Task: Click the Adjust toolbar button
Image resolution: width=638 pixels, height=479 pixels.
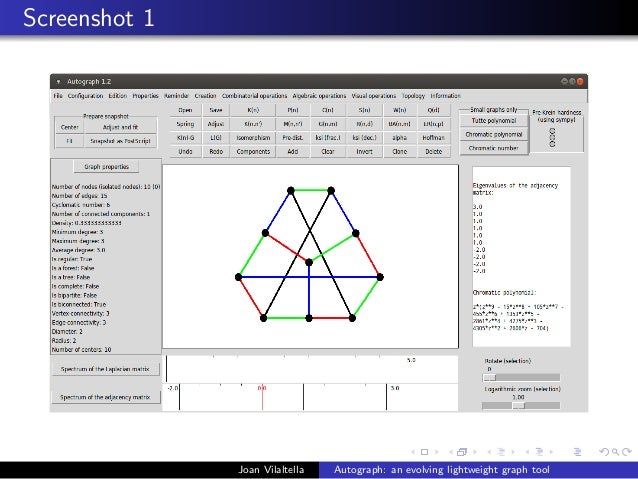Action: tap(216, 124)
